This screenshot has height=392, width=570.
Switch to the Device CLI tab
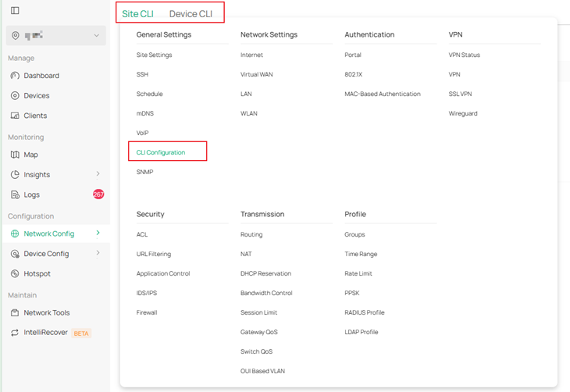click(191, 14)
